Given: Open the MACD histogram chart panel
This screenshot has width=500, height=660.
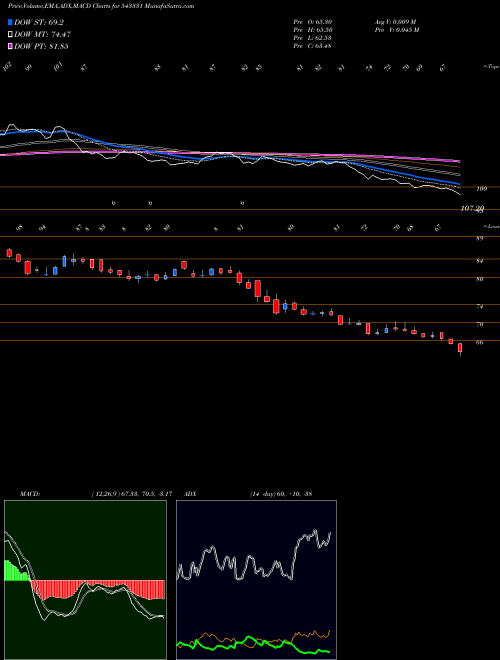Looking at the screenshot, I should click(85, 580).
